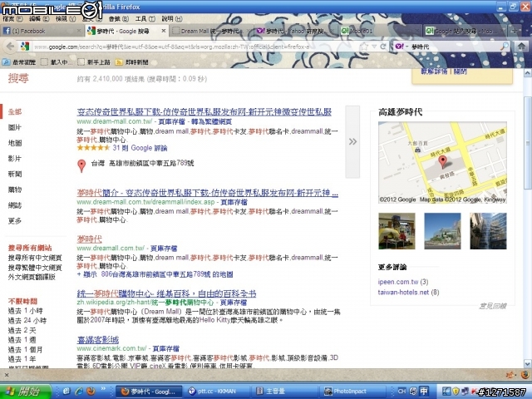Click the 中 input method icon

point(424,392)
